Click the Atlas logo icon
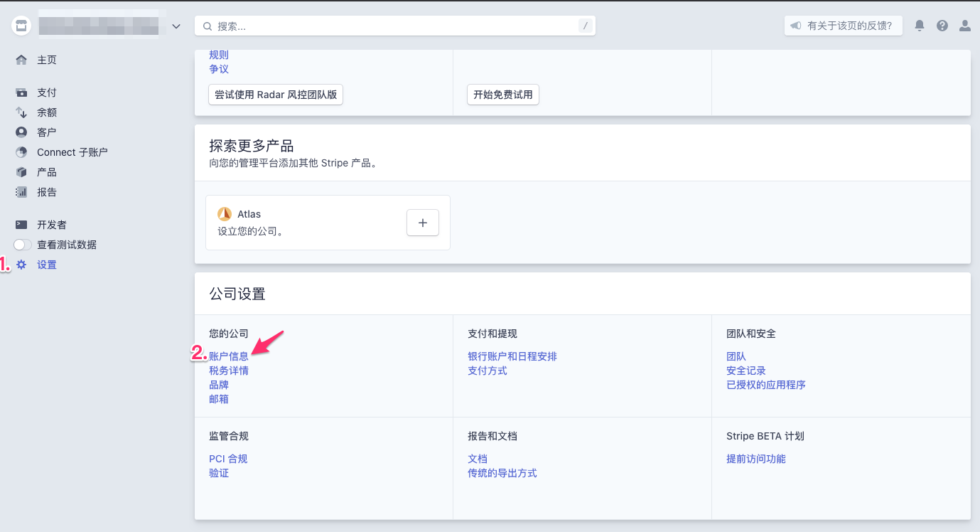The image size is (980, 532). pos(225,214)
